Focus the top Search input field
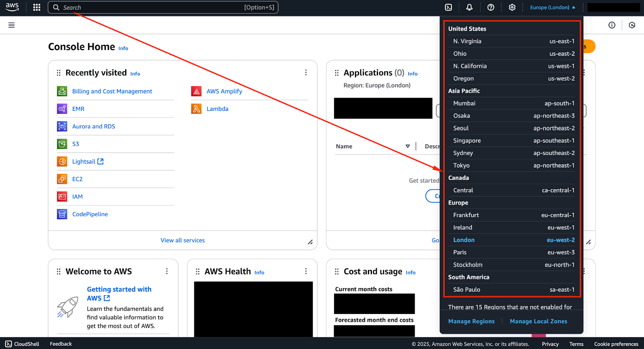The width and height of the screenshot is (644, 349). 163,7
